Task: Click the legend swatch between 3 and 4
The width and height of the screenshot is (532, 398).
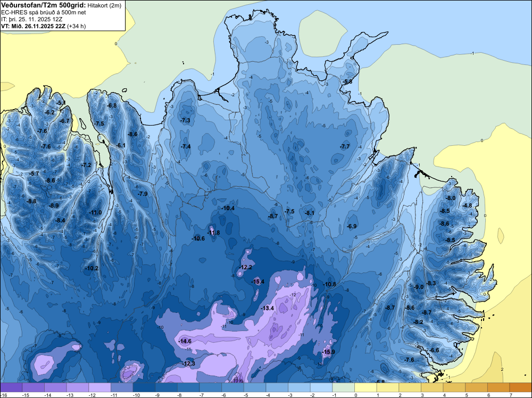Action: pos(432,387)
